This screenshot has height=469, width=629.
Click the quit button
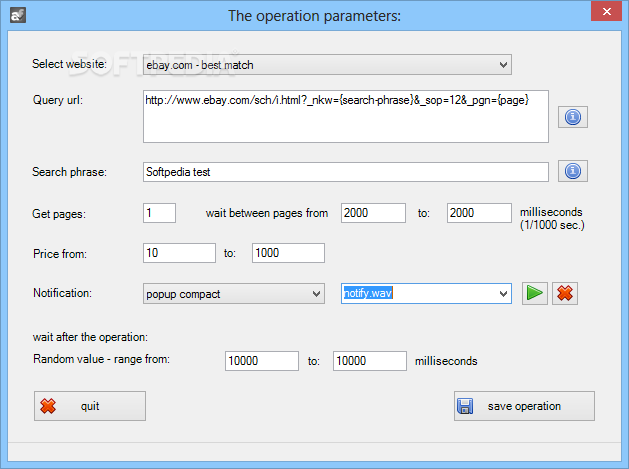point(90,406)
